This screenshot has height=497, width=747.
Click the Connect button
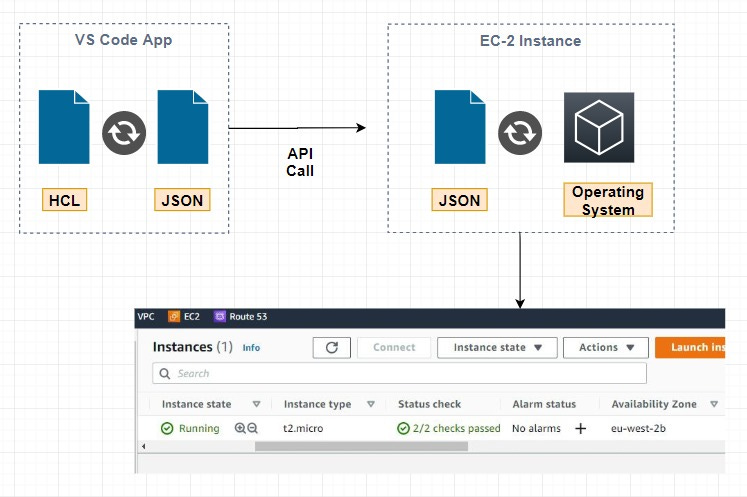(394, 347)
